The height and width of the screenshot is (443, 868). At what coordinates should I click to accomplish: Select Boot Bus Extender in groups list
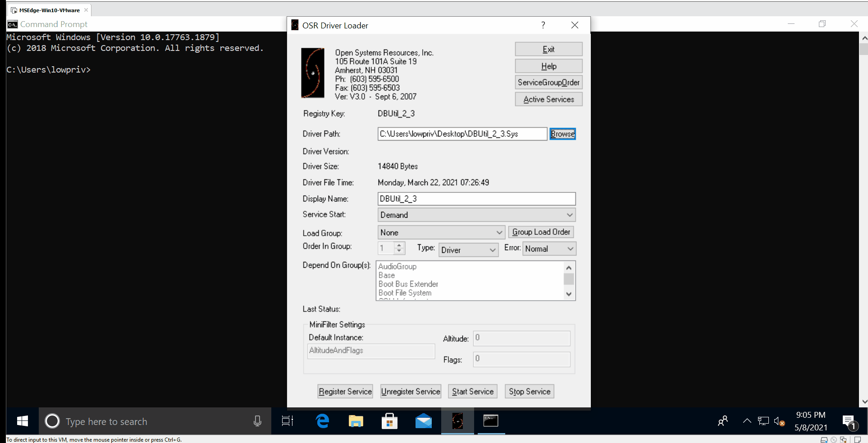[408, 284]
